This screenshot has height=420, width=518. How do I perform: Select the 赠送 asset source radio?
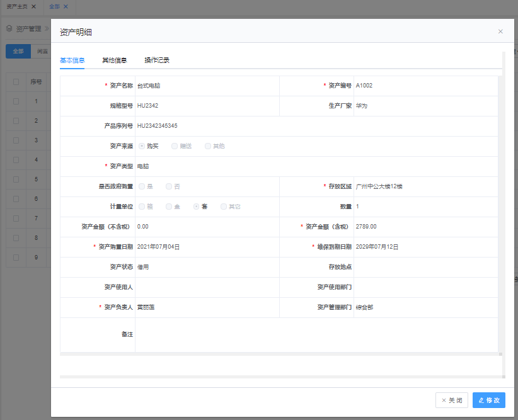click(175, 146)
